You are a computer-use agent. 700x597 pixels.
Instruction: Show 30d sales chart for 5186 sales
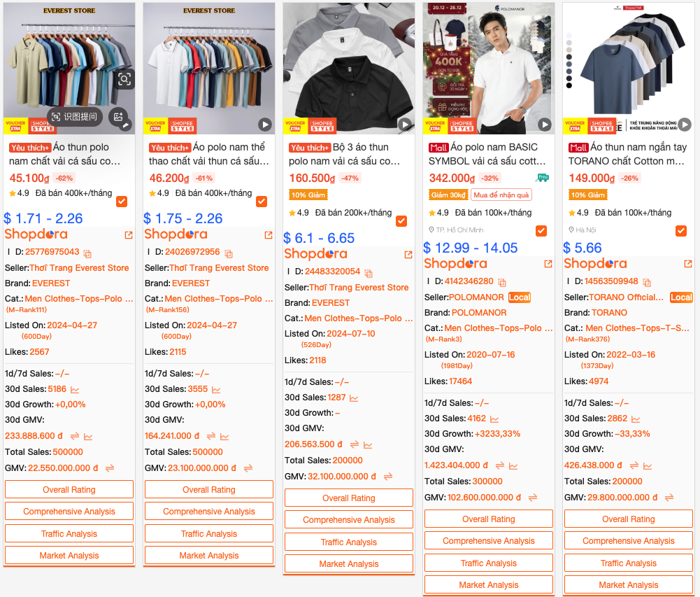point(75,390)
